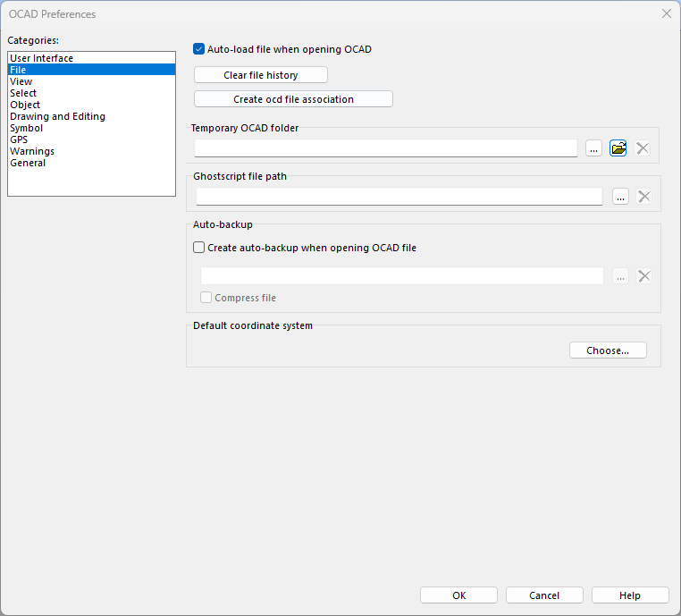Enable Create auto-backup when opening OCAD file
This screenshot has width=681, height=616.
[x=198, y=248]
